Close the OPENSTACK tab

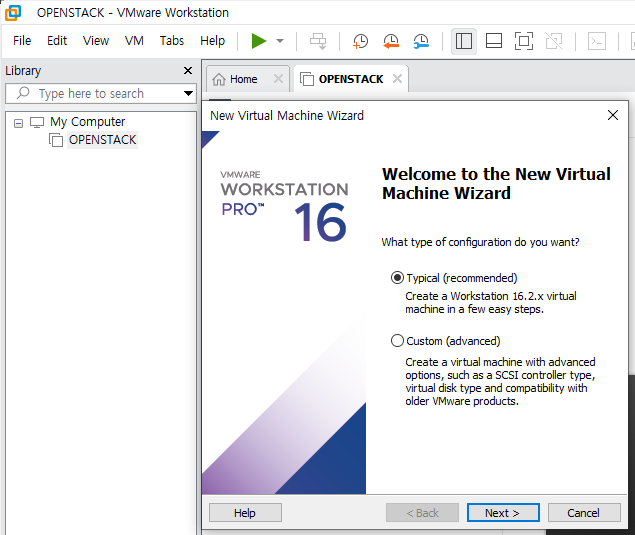pos(398,79)
